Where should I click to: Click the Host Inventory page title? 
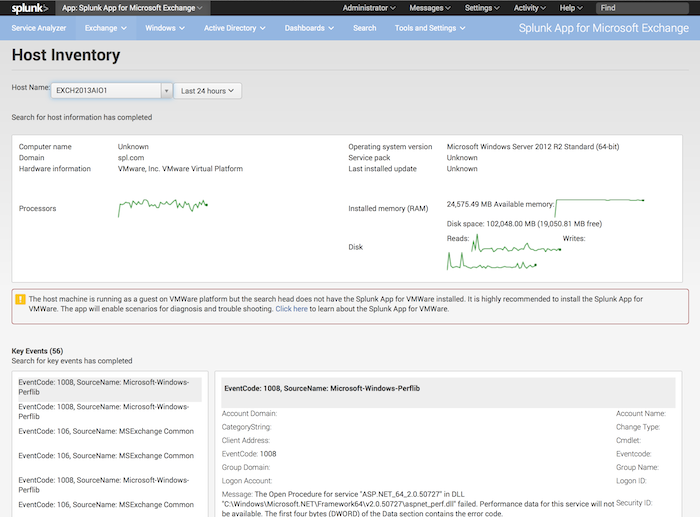pos(66,55)
